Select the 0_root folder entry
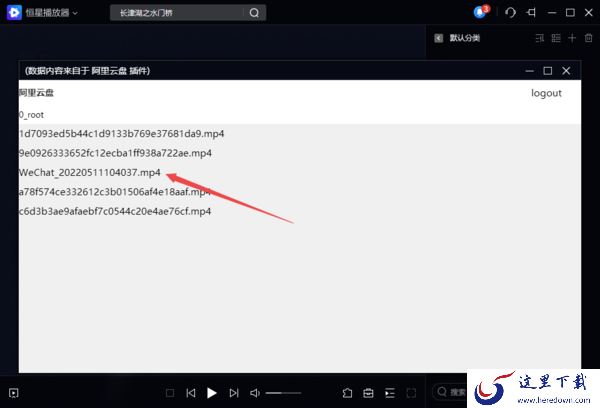This screenshot has height=408, width=600. pyautogui.click(x=31, y=115)
